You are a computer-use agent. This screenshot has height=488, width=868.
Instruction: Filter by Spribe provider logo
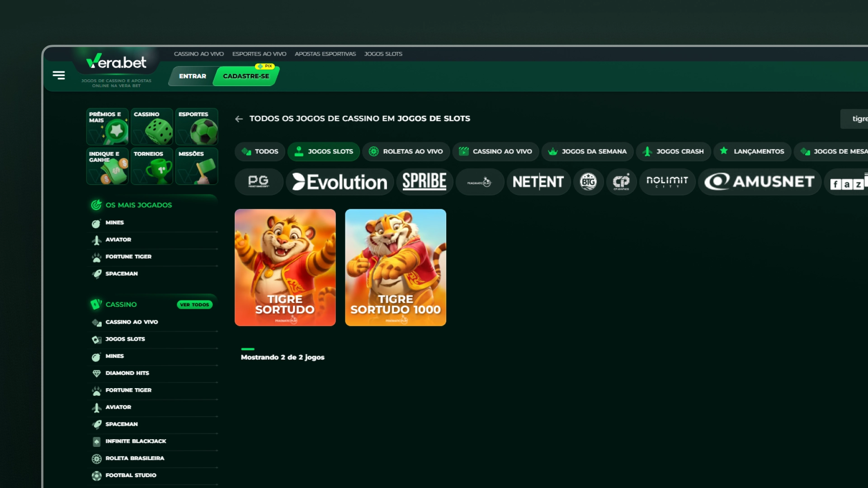(x=425, y=182)
